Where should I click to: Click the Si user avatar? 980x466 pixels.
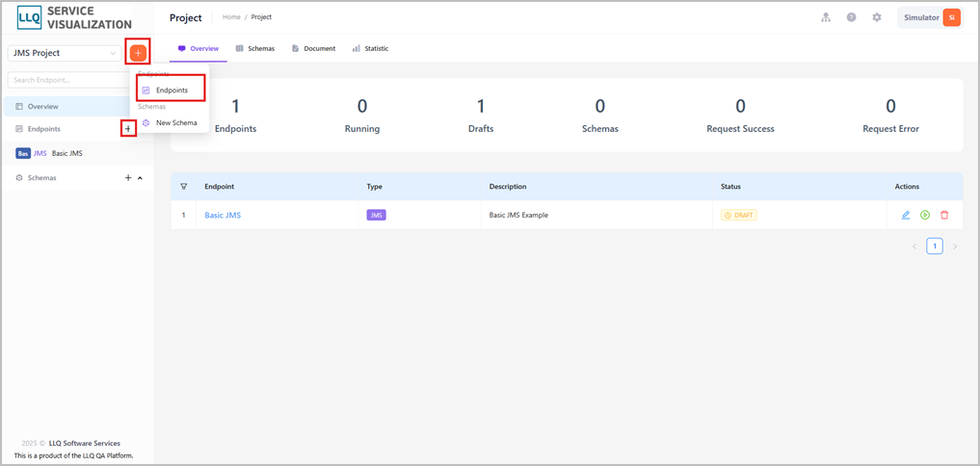pyautogui.click(x=951, y=17)
